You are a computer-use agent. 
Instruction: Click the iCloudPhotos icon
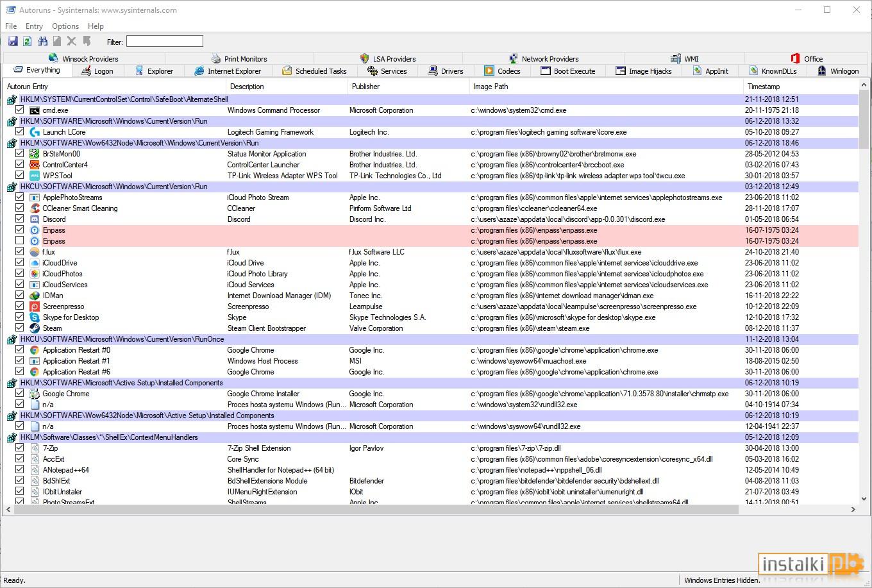(x=35, y=274)
